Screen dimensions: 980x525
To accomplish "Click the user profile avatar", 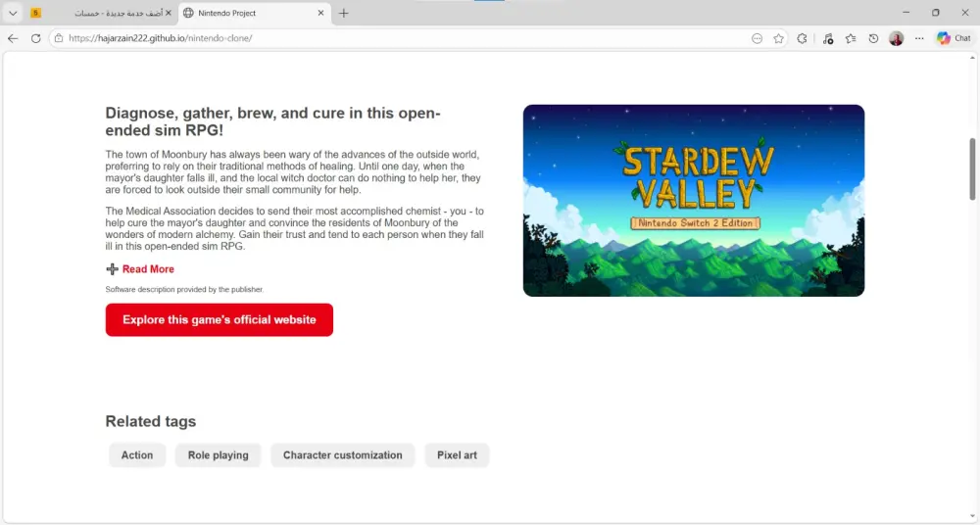I will tap(897, 38).
